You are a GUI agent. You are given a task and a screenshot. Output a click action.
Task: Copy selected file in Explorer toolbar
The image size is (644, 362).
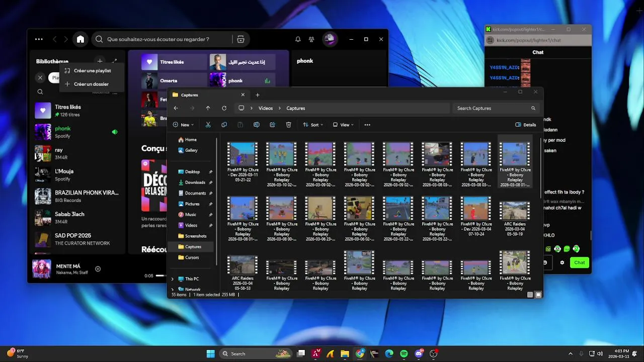coord(224,125)
